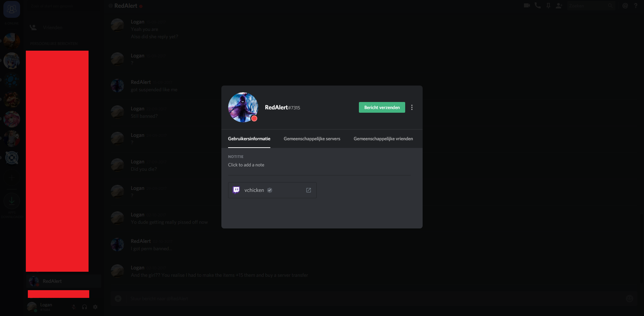
Task: Open the help question mark icon
Action: pyautogui.click(x=636, y=6)
